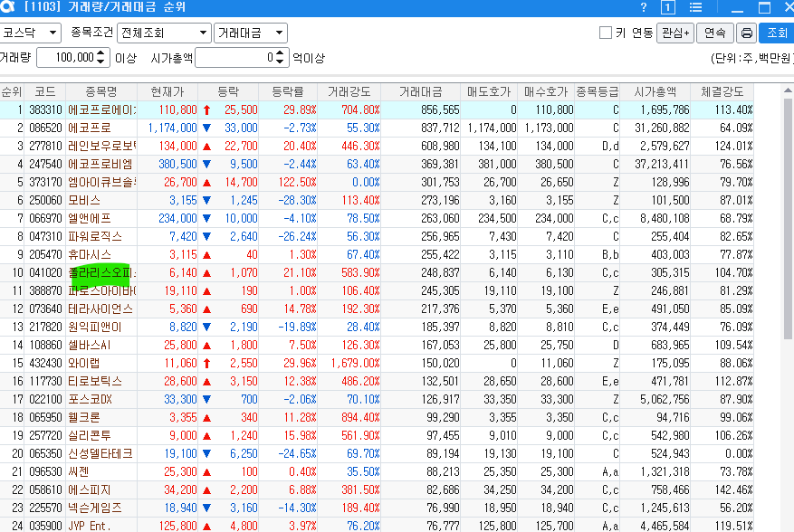Screen dimensions: 794x532
Task: Click trading value 856,565 cell
Action: [x=440, y=109]
